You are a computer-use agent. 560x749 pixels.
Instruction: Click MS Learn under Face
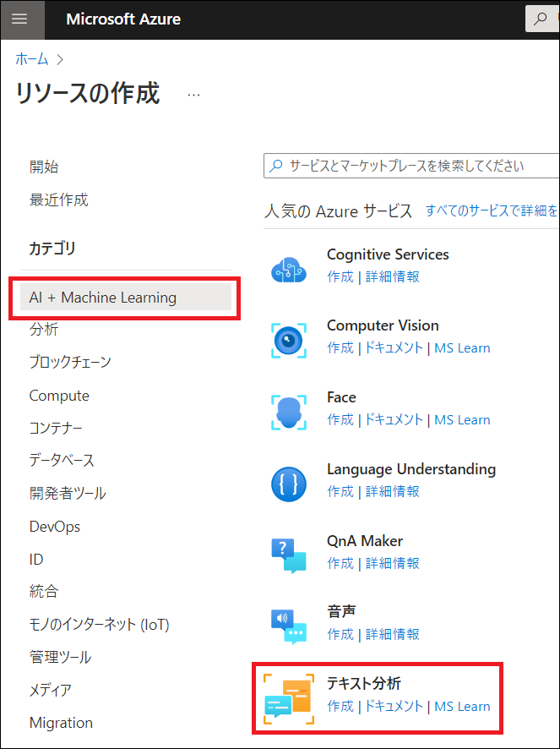[x=462, y=419]
